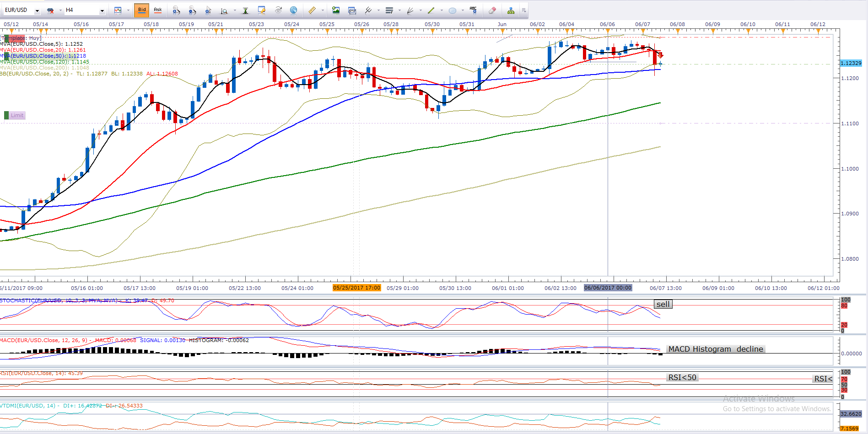868x434 pixels.
Task: Select the ellipse shape drawing tool
Action: [x=453, y=10]
